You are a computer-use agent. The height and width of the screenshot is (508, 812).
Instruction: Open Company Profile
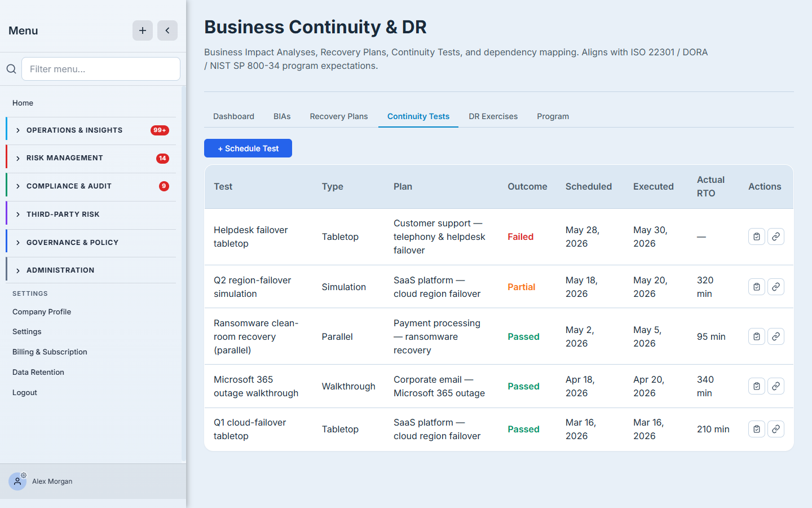tap(42, 312)
